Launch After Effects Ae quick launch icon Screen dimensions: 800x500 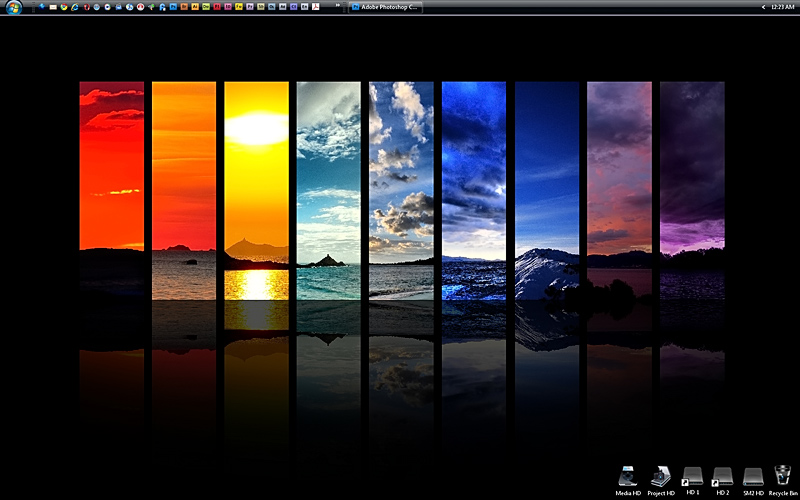tap(283, 7)
